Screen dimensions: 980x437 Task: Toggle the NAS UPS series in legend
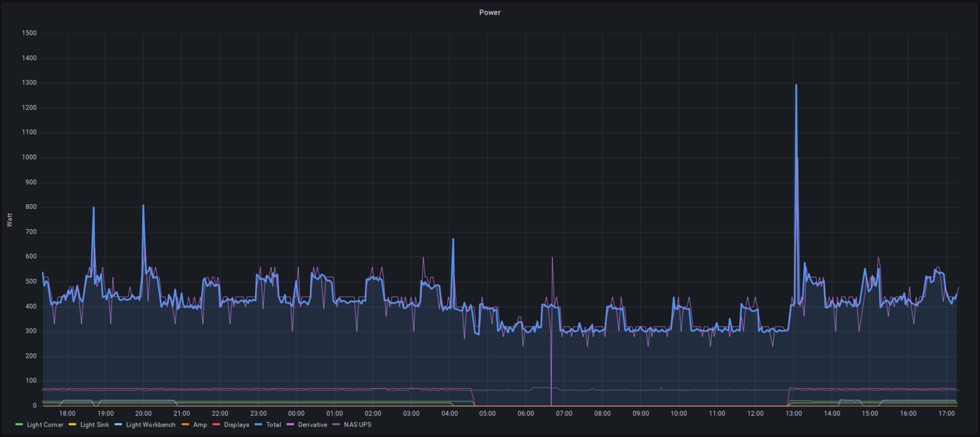358,425
